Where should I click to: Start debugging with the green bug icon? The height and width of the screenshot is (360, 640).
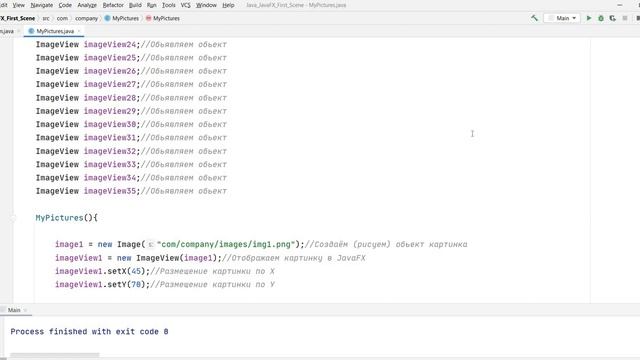coord(601,18)
